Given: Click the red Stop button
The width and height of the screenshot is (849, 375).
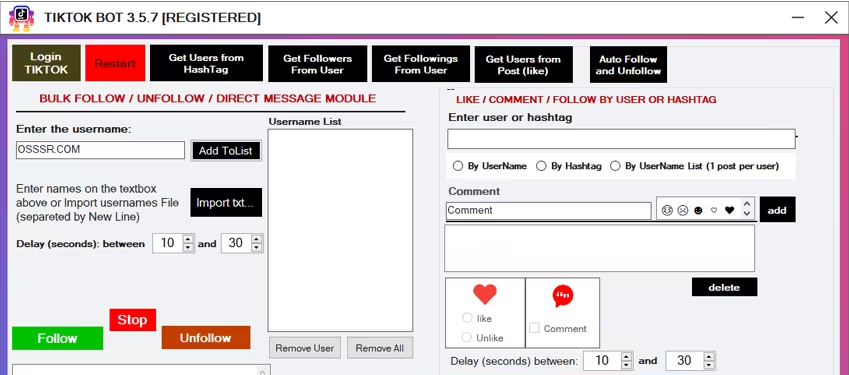Looking at the screenshot, I should pos(133,320).
